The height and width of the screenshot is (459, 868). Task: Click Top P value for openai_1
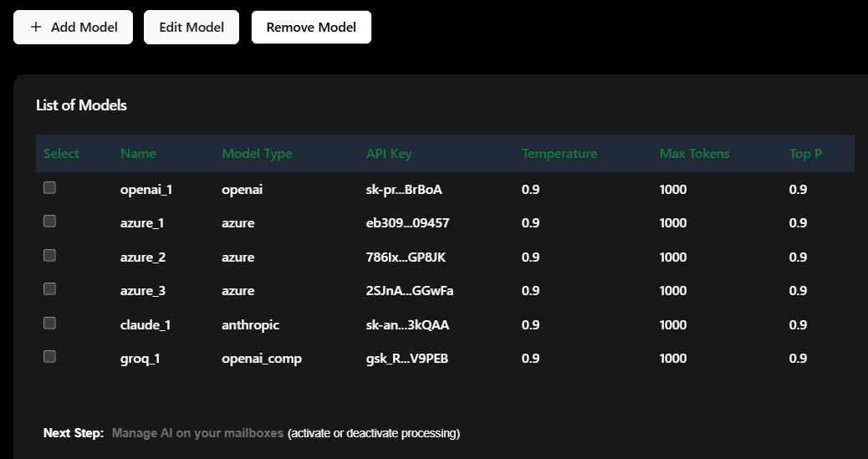click(x=798, y=189)
